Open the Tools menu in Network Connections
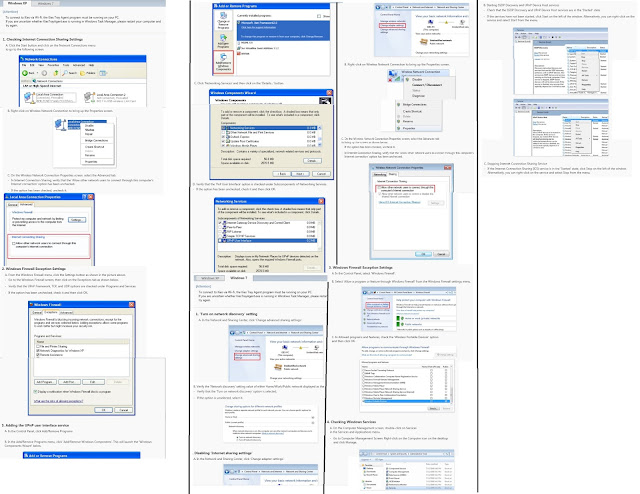The height and width of the screenshot is (494, 640). tap(66, 65)
